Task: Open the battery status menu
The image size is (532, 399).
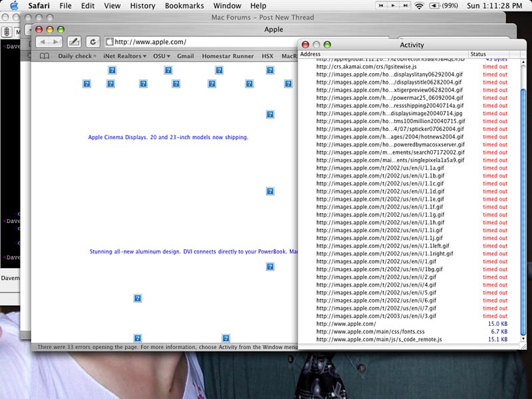Action: pos(444,5)
